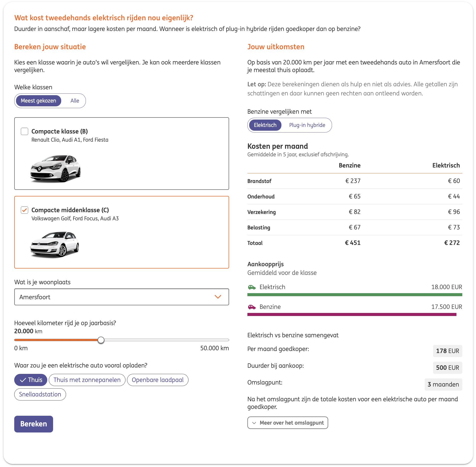Switch to the Alle klassen tab
This screenshot has width=476, height=467.
click(75, 101)
